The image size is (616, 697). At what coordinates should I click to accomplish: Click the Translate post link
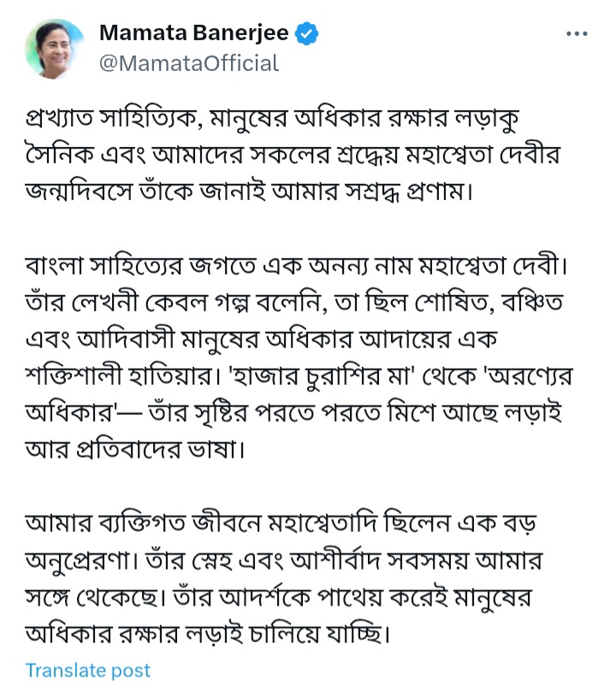(87, 670)
